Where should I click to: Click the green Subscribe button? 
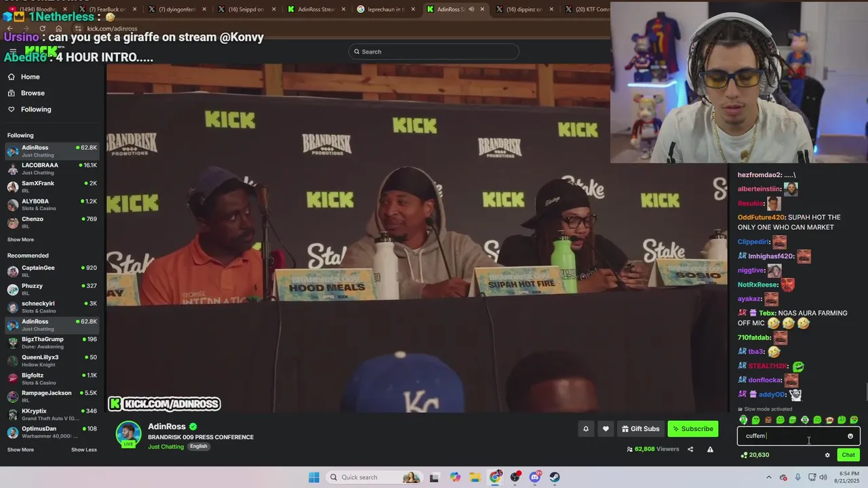point(693,428)
